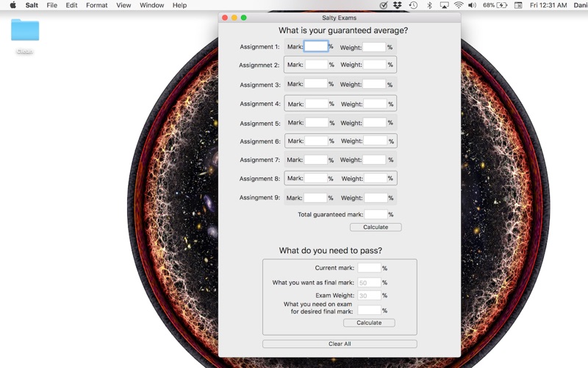Click Calculate under Total guaranteed mark
The width and height of the screenshot is (588, 368).
click(376, 227)
